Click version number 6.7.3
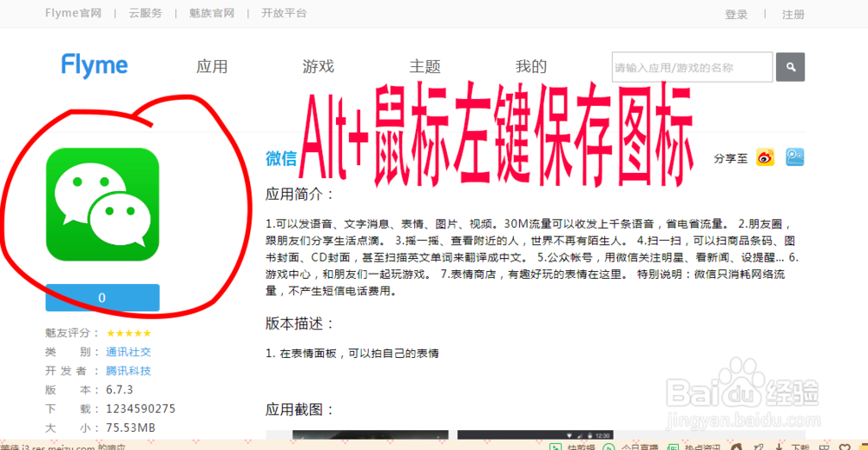Image resolution: width=868 pixels, height=450 pixels. coord(120,389)
